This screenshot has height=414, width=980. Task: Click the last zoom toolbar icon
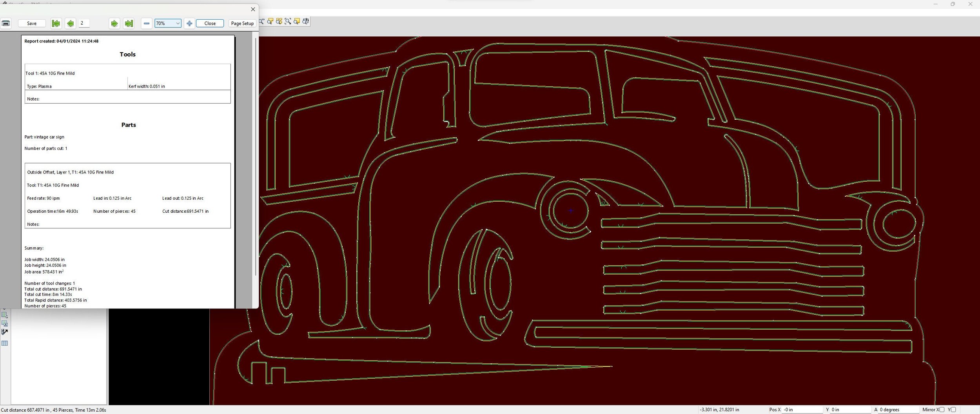tap(306, 21)
